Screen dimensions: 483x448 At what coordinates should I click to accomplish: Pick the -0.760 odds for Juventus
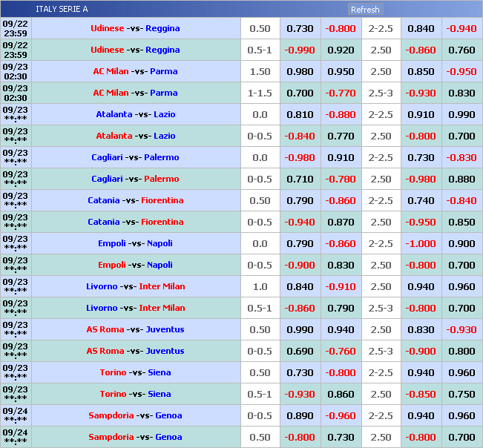point(341,352)
